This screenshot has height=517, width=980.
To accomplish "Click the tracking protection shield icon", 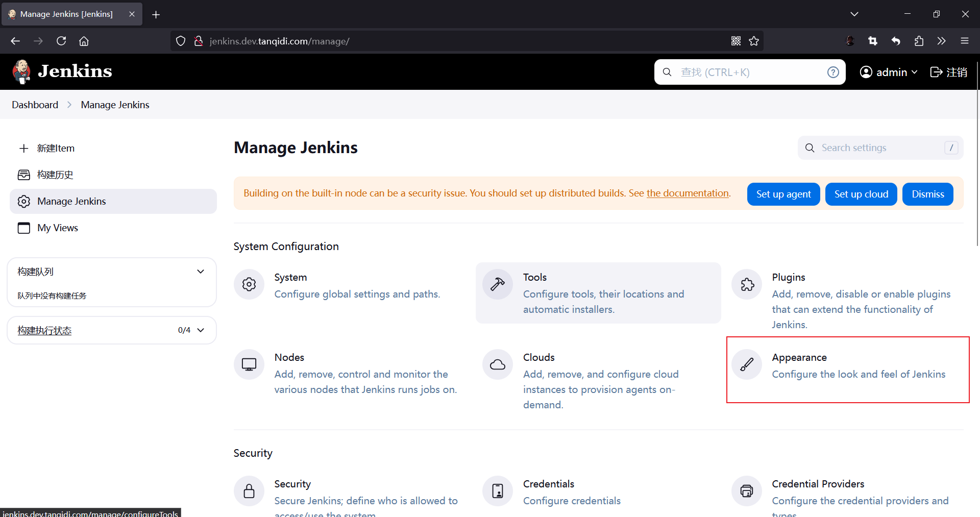I will click(181, 41).
